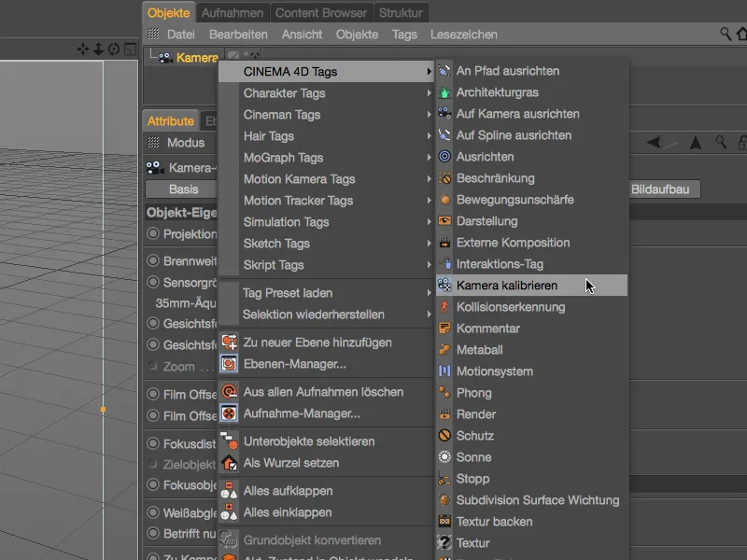Click the Render tag icon
Image resolution: width=747 pixels, height=560 pixels.
pos(446,414)
